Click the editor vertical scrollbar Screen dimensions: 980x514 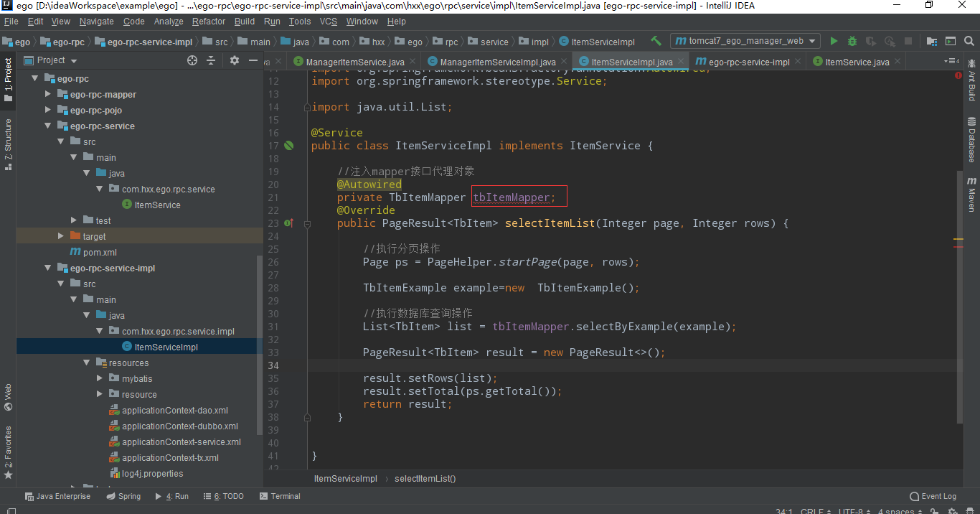point(960,296)
